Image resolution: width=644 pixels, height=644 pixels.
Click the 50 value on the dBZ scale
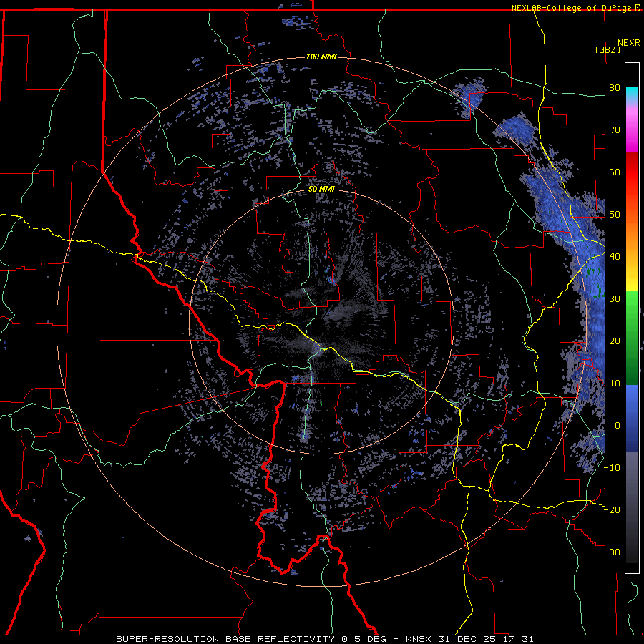pyautogui.click(x=615, y=215)
